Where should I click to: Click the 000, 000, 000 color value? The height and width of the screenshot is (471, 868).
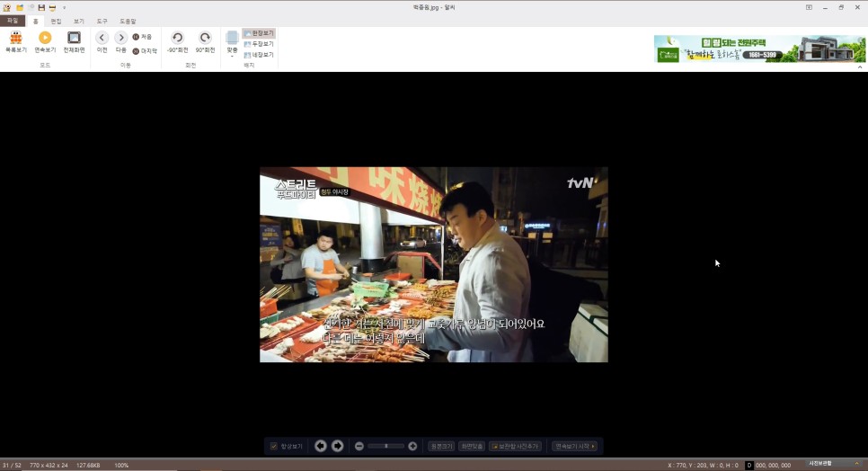[773, 466]
